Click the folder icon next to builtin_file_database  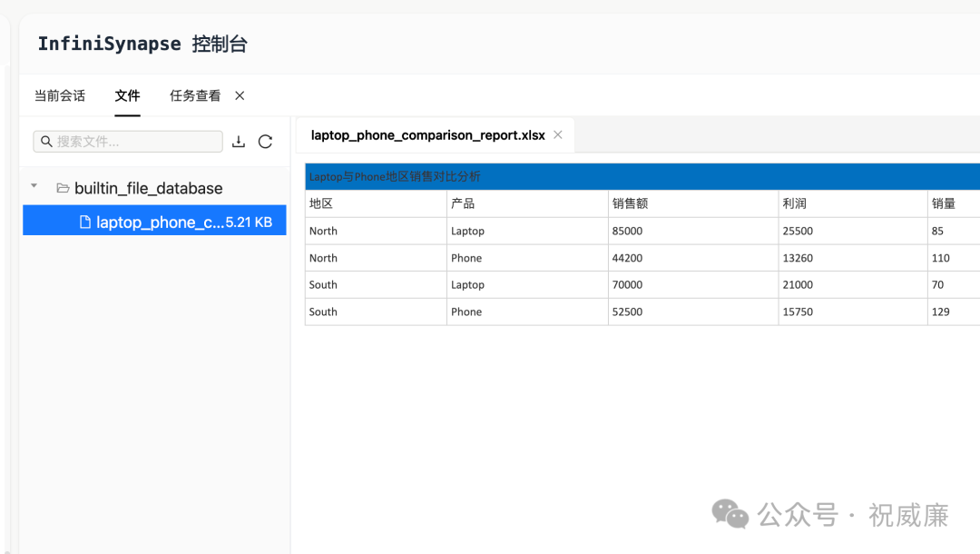coord(62,188)
